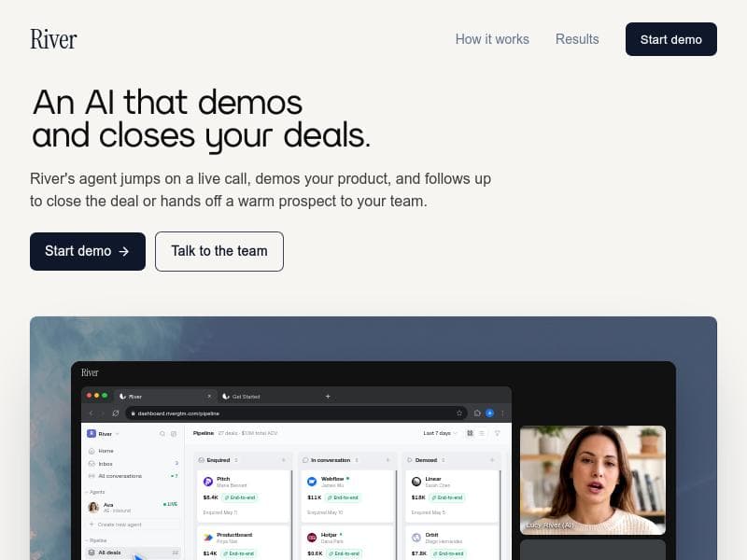Click the River logo in header
This screenshot has height=560, width=747.
pos(53,39)
